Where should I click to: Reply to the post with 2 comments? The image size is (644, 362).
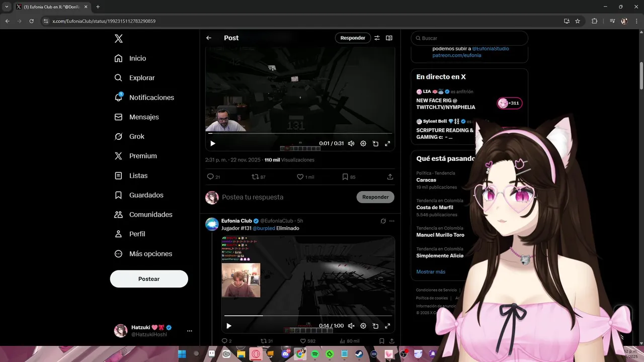226,341
